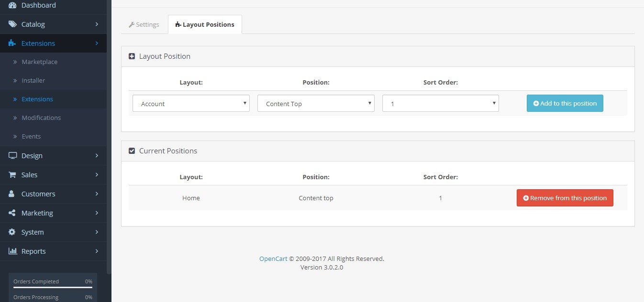
Task: Click the System gear icon
Action: (12, 232)
